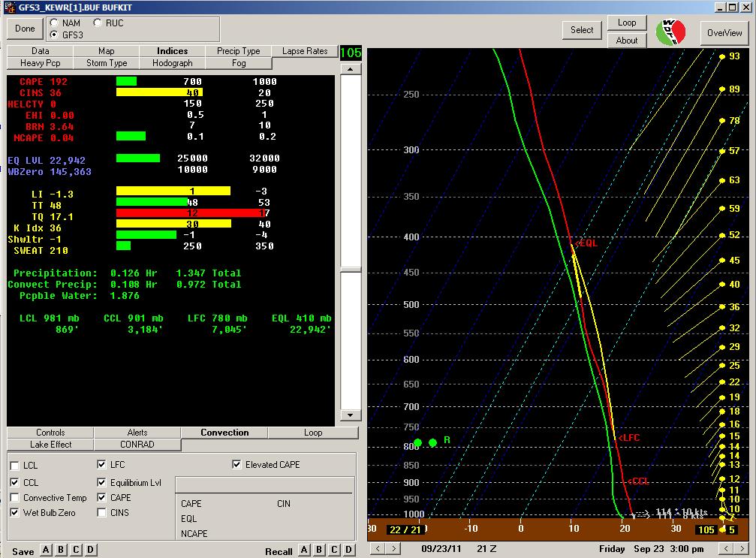756x558 pixels.
Task: Enable the Convective Temp checkbox
Action: pyautogui.click(x=14, y=498)
